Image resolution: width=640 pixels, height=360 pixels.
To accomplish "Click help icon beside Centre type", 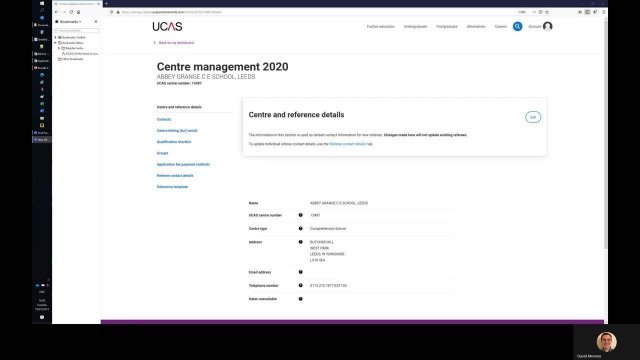I will pyautogui.click(x=300, y=229).
